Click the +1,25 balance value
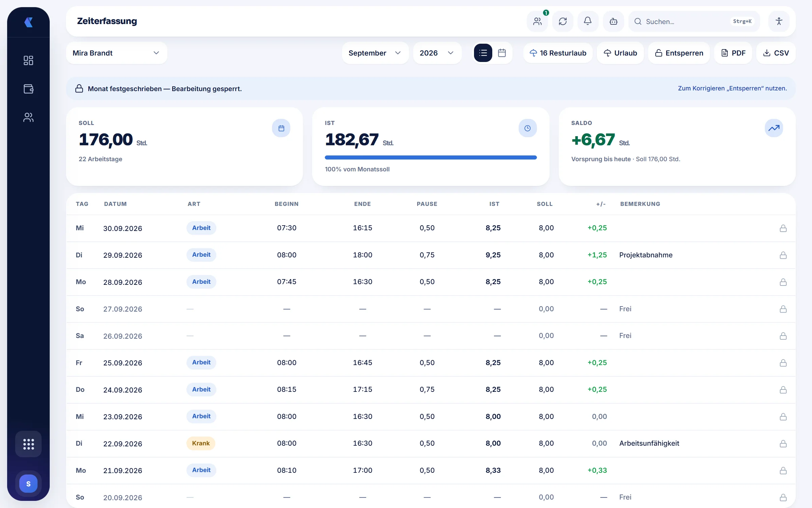Image resolution: width=812 pixels, height=508 pixels. pos(597,255)
